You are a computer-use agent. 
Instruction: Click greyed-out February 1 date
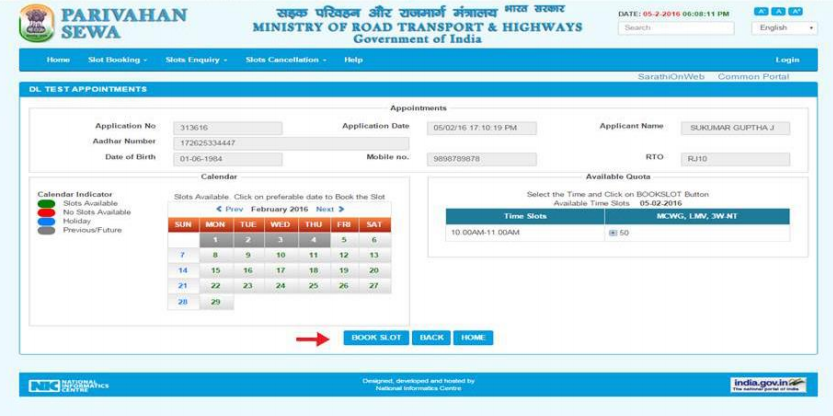[216, 240]
